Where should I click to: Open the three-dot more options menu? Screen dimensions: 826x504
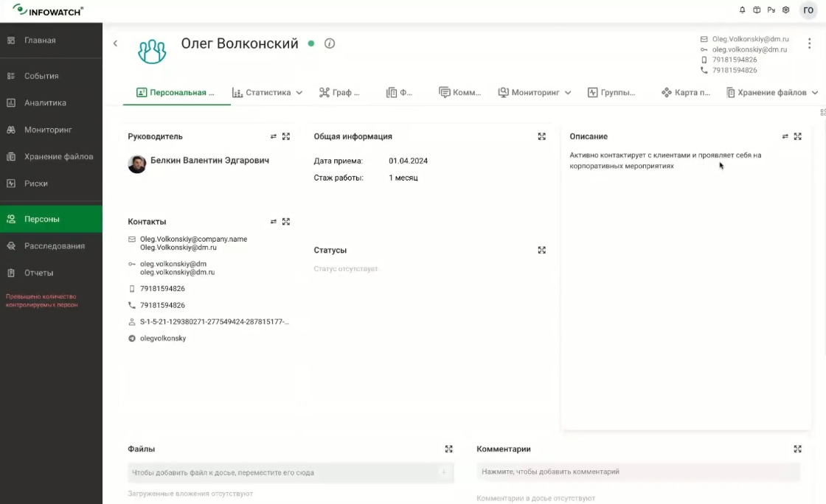pyautogui.click(x=809, y=43)
